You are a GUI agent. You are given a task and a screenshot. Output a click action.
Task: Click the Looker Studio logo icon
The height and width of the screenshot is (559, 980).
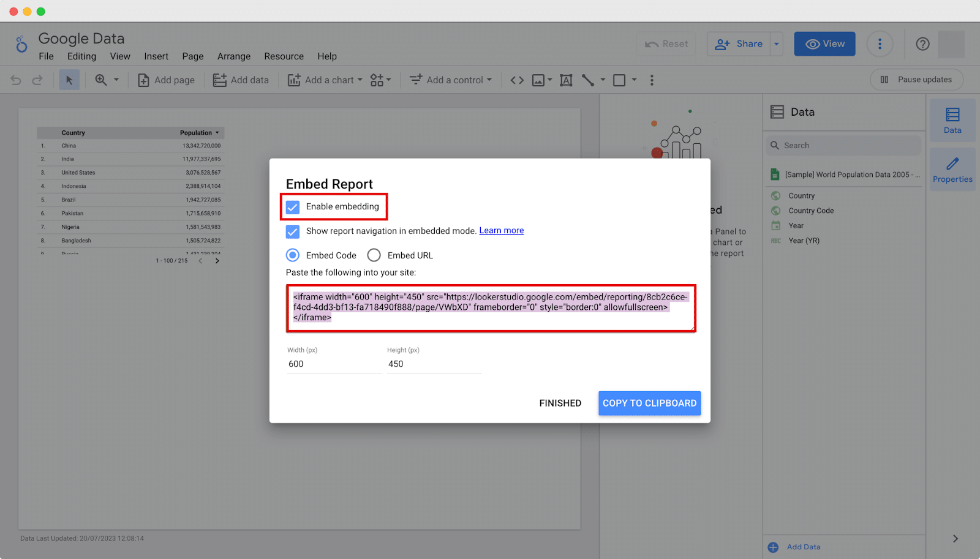[21, 44]
